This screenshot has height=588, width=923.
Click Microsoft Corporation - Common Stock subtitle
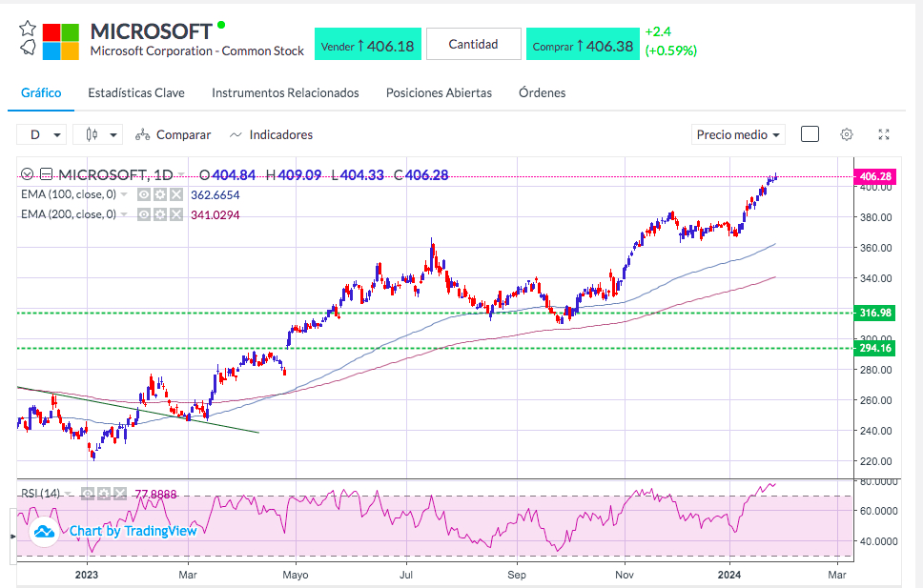(197, 51)
